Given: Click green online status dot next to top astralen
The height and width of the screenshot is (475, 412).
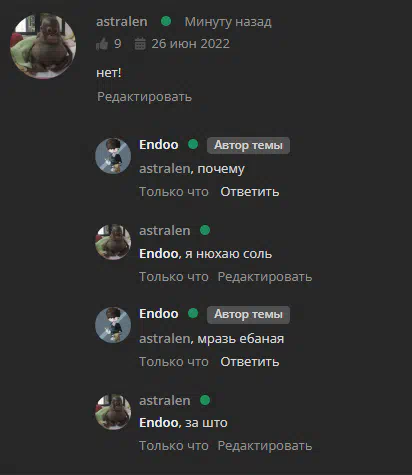Looking at the screenshot, I should tap(166, 21).
